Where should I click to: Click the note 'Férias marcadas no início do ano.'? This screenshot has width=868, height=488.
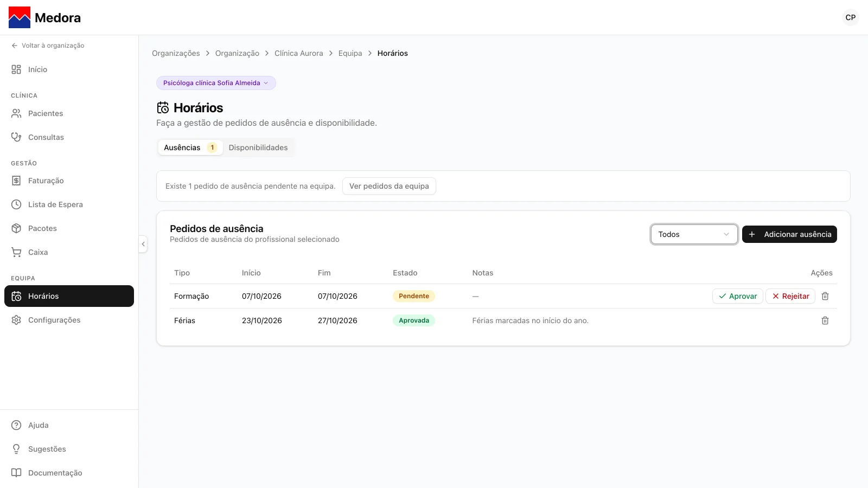(530, 320)
